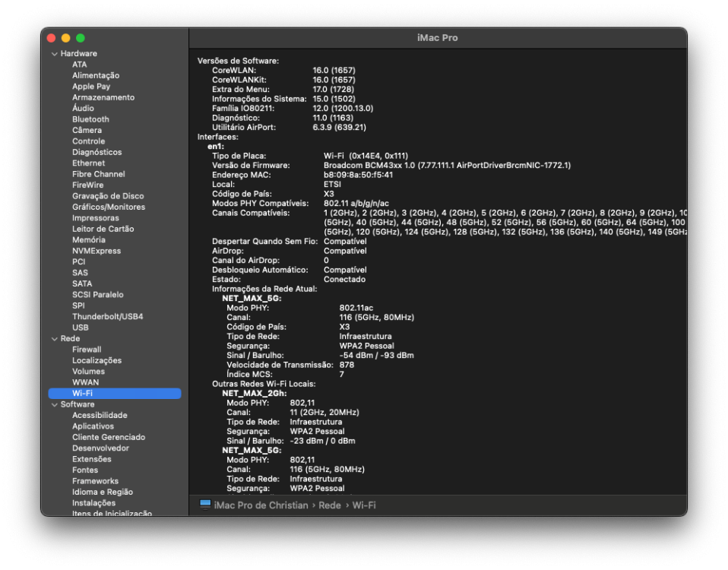Click the iMac computer icon in path bar
728x570 pixels.
pos(205,505)
